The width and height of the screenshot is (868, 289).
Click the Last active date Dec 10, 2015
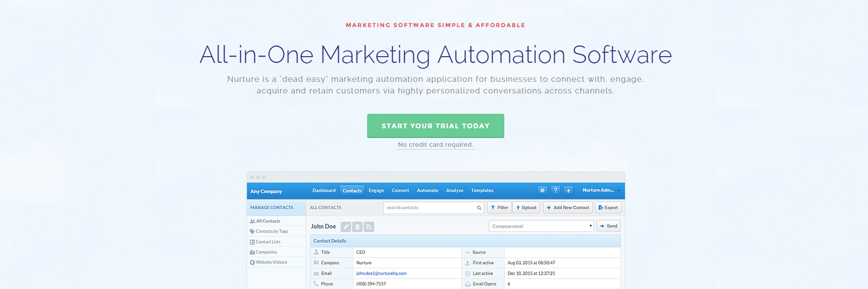[531, 273]
